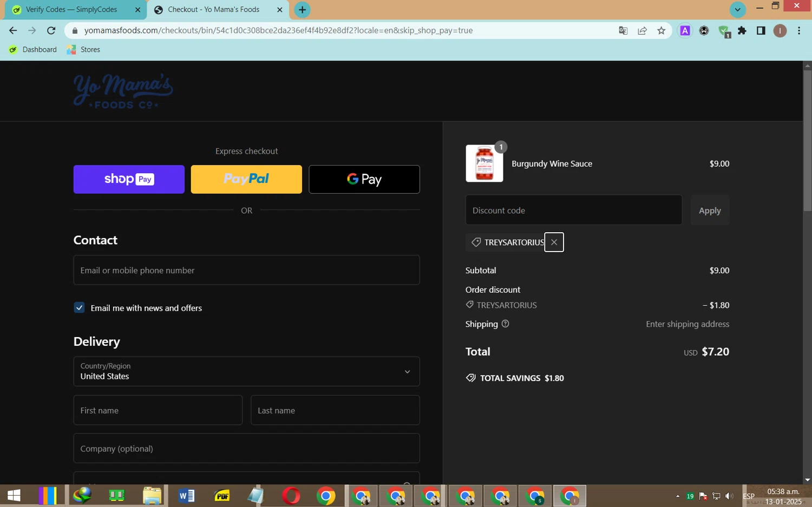Open the Chrome profile avatar
Image resolution: width=812 pixels, height=507 pixels.
tap(780, 31)
